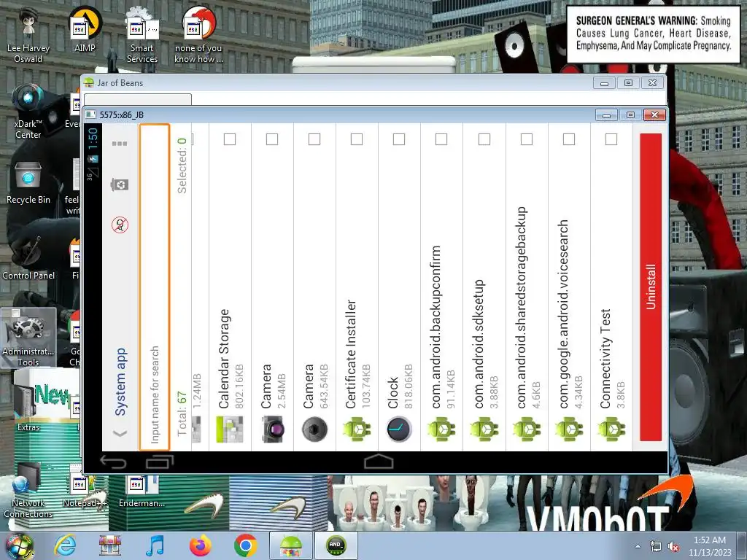Click the com.android.sdksetup icon
Screen dimensions: 747x560
484,429
